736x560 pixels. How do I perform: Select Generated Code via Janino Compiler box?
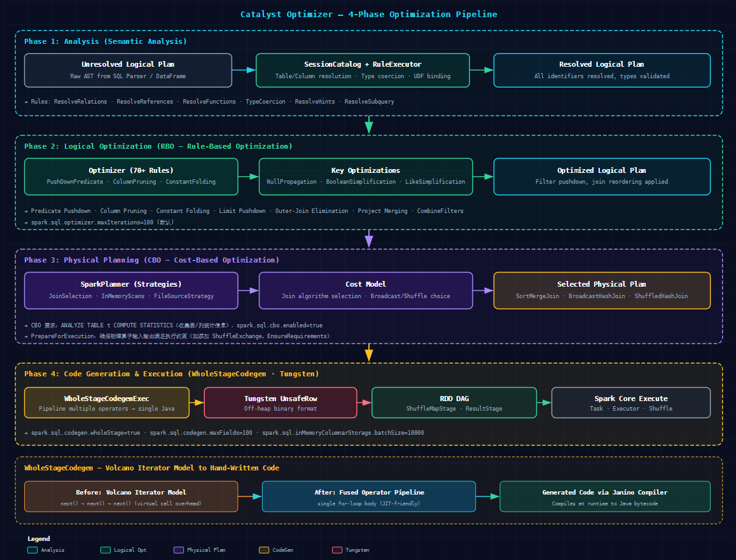[x=604, y=496]
